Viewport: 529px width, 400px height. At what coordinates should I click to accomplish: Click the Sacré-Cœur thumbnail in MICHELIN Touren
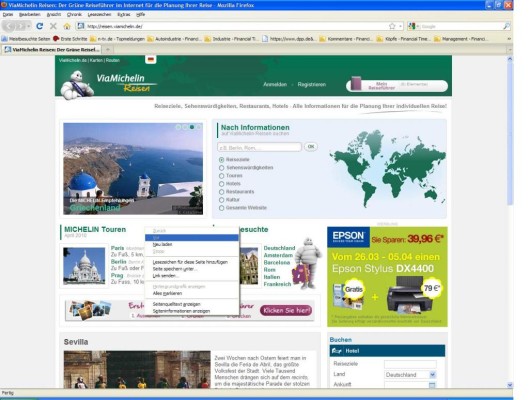pos(84,266)
